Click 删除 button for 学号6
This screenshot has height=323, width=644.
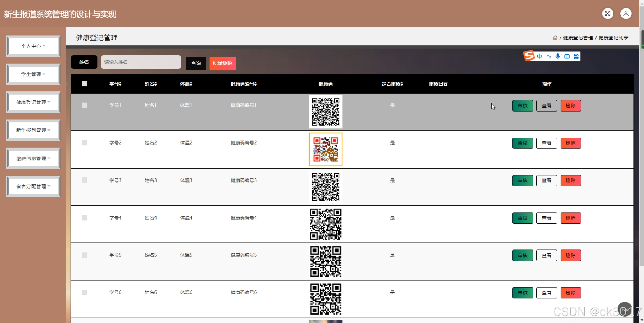(x=570, y=293)
